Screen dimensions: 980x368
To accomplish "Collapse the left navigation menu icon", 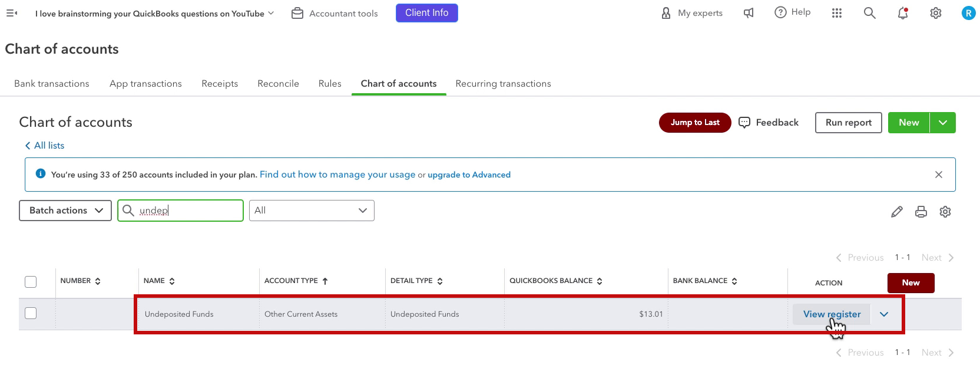I will tap(12, 13).
